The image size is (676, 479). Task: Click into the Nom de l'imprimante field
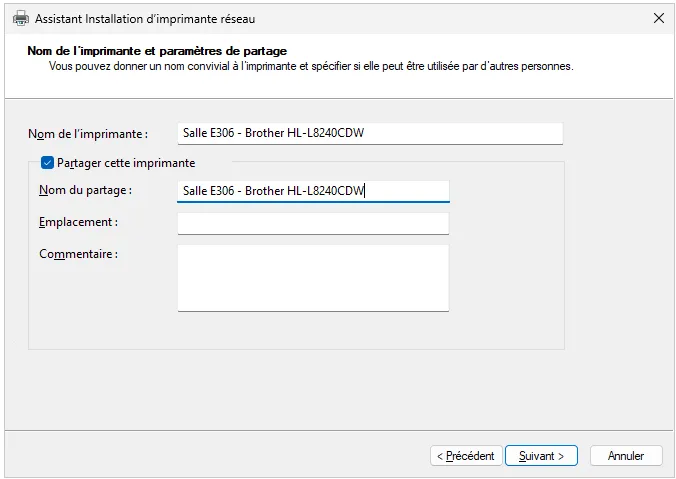370,133
